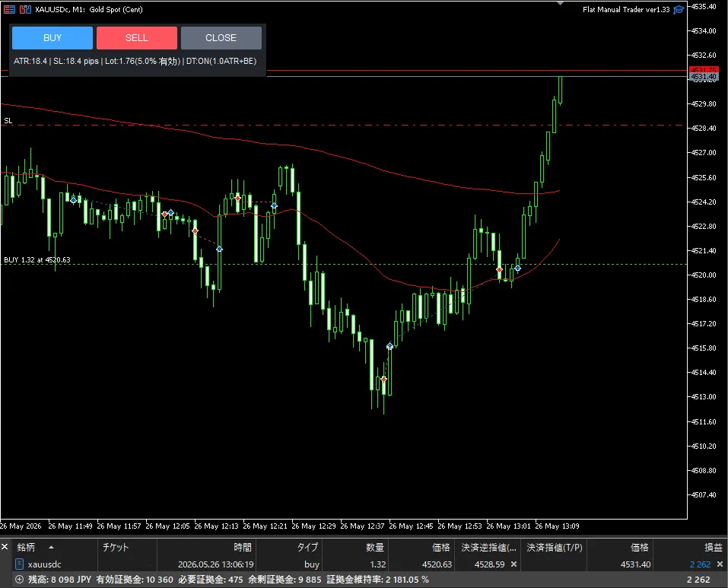Viewport: 728px width, 588px height.
Task: Click the blue BUY button
Action: click(x=52, y=37)
